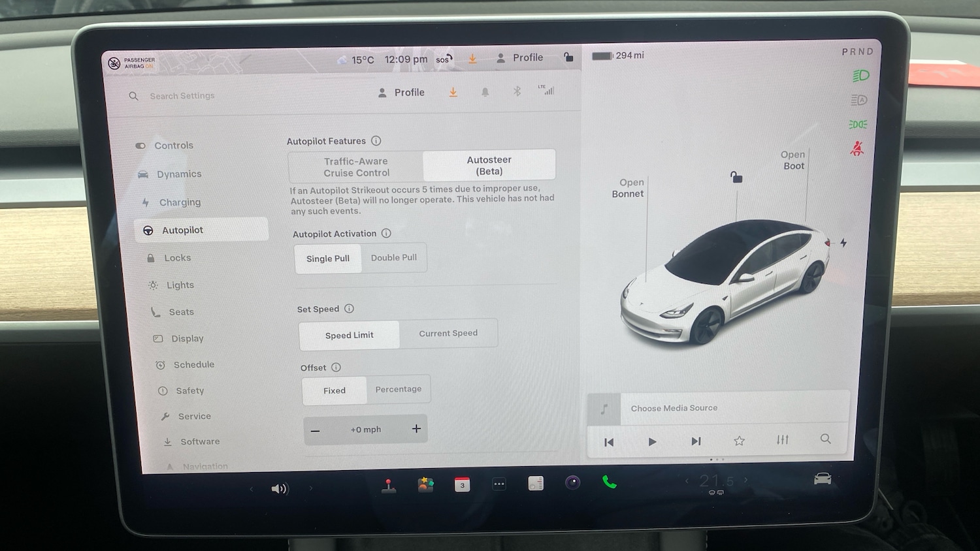Open the Locks settings section
The width and height of the screenshot is (980, 551).
pos(175,257)
